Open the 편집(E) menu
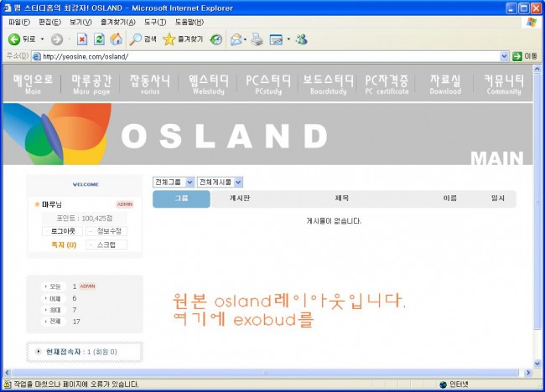Image resolution: width=545 pixels, height=392 pixels. pos(49,23)
